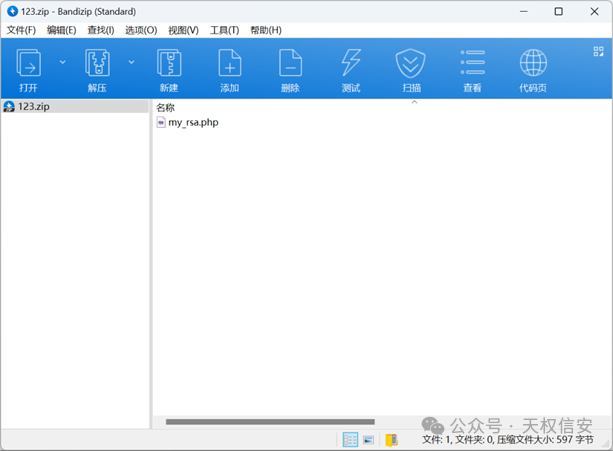The width and height of the screenshot is (613, 451).
Task: Click the Scan (扫描) shield icon
Action: click(x=410, y=63)
